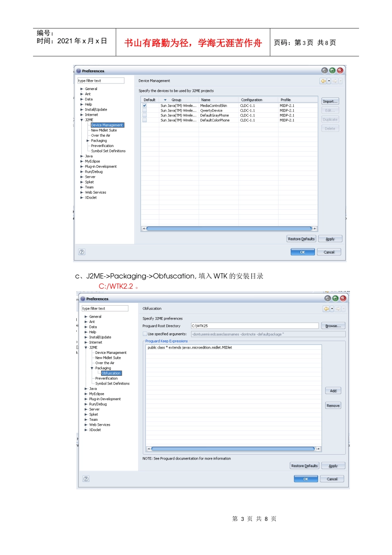
Task: Go back using arrow in Obfuscation dialog
Action: tap(326, 309)
